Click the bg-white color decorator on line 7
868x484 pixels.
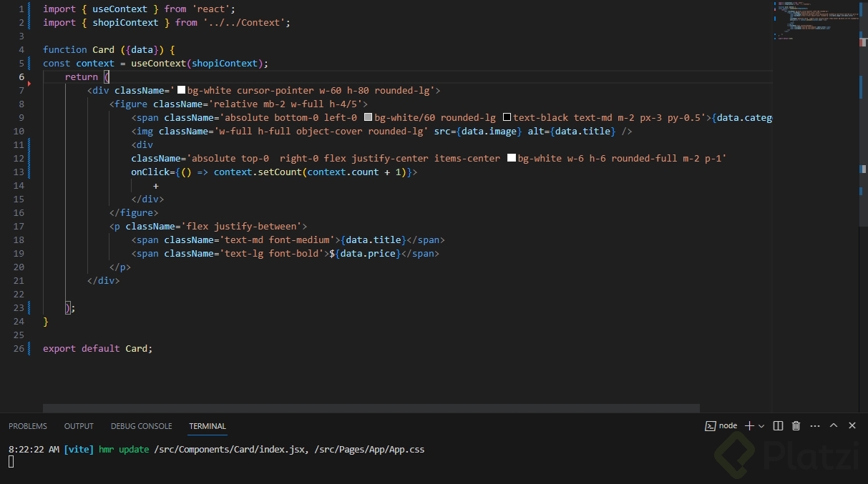click(181, 90)
